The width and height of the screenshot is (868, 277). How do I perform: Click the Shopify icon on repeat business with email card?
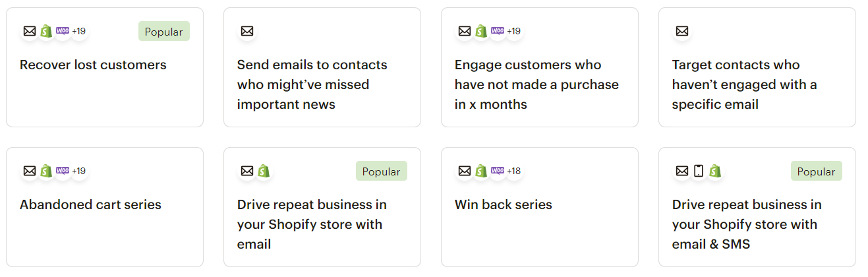pyautogui.click(x=264, y=171)
